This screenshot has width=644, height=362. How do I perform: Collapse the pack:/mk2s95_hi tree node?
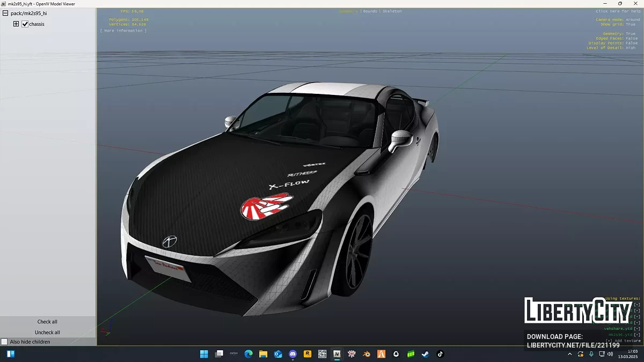[x=5, y=13]
